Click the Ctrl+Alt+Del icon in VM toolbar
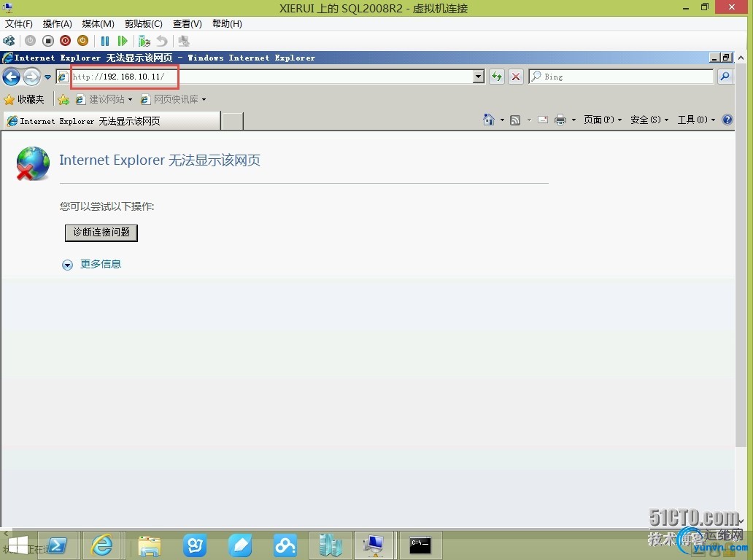753x560 pixels. tap(9, 41)
